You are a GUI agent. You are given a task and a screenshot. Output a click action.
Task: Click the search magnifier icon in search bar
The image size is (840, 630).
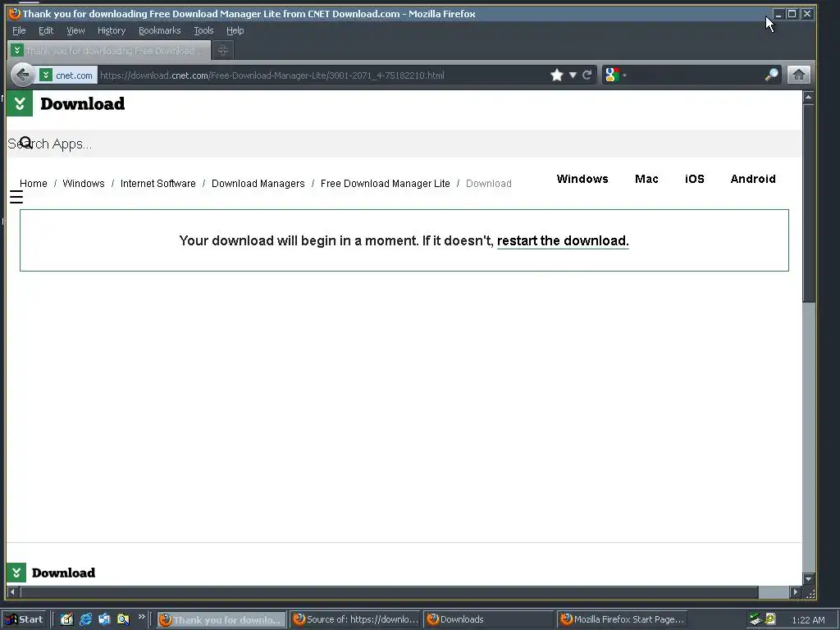(x=771, y=75)
